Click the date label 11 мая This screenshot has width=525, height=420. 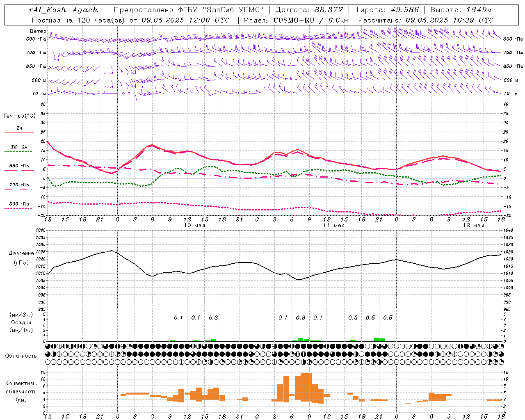[x=334, y=226]
